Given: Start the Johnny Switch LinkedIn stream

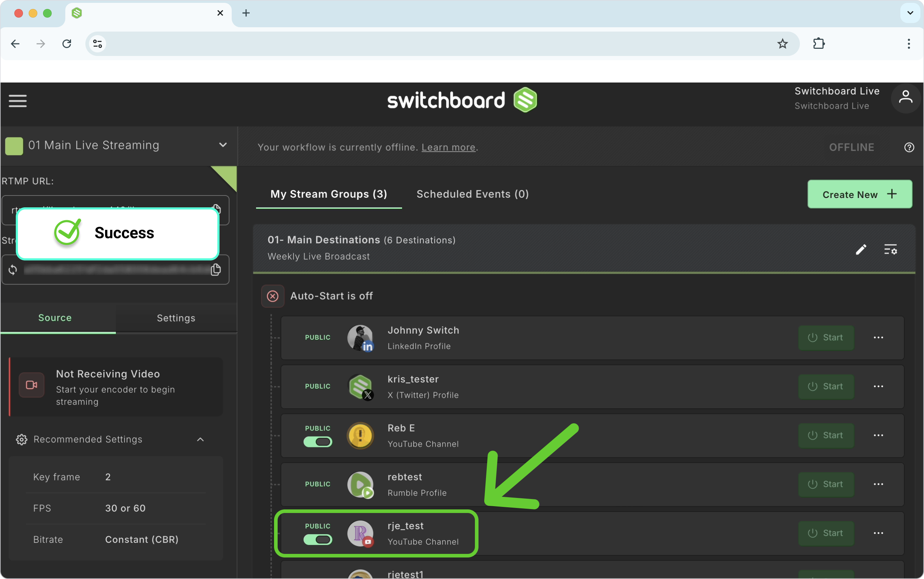Looking at the screenshot, I should [x=826, y=338].
